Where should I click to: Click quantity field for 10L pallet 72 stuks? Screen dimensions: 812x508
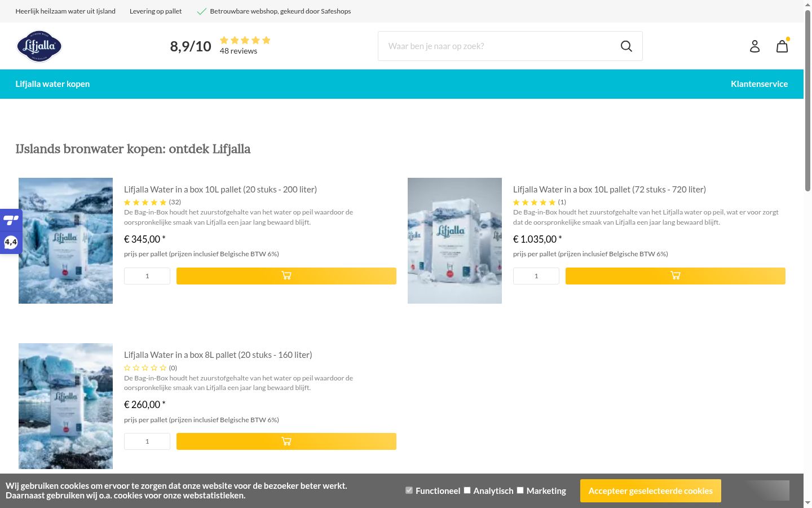point(536,276)
